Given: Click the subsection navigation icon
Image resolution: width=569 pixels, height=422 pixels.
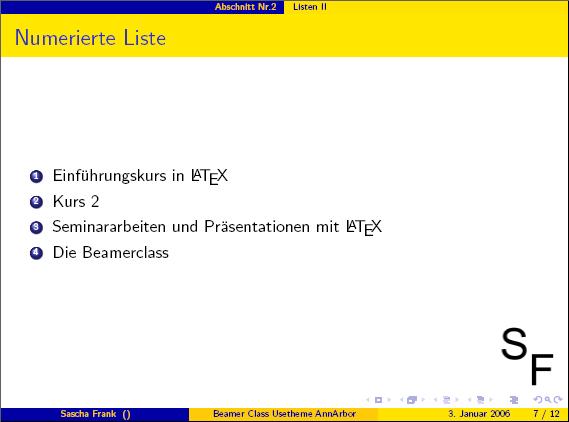Looking at the screenshot, I should click(x=447, y=400).
